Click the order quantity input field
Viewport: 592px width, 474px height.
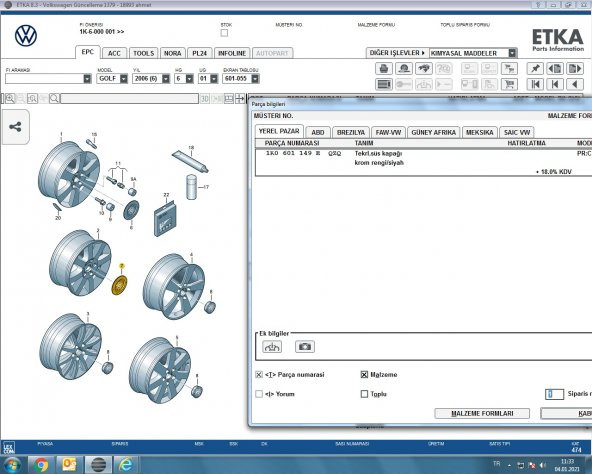point(554,394)
